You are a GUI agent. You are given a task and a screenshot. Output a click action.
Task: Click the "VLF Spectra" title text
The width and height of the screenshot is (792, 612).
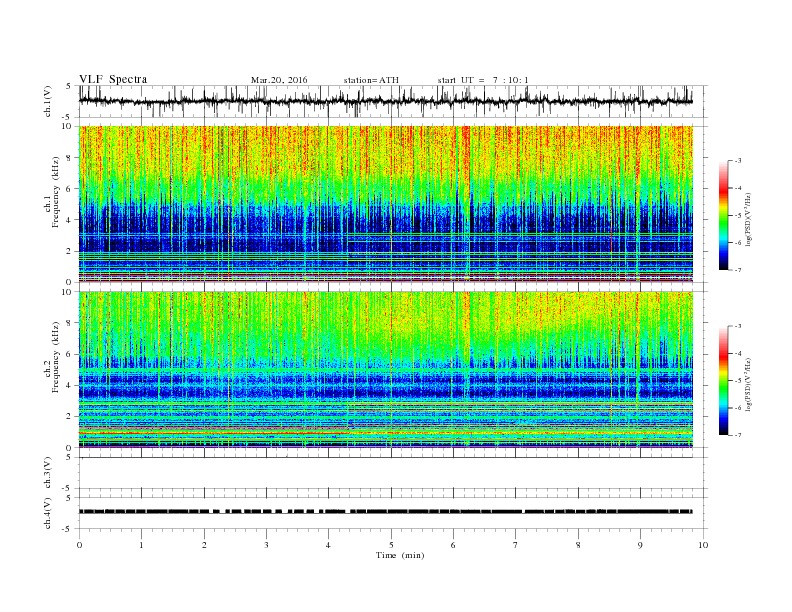(113, 79)
